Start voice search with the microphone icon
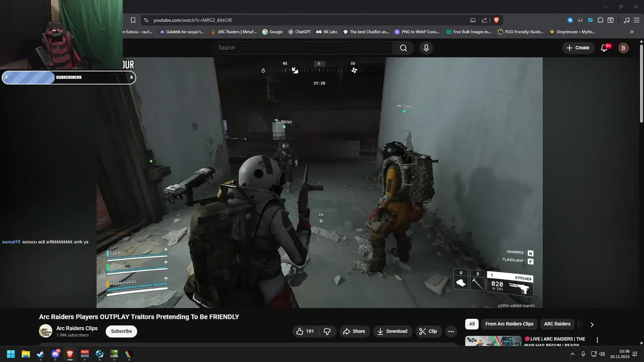The width and height of the screenshot is (644, 362). coord(426,48)
